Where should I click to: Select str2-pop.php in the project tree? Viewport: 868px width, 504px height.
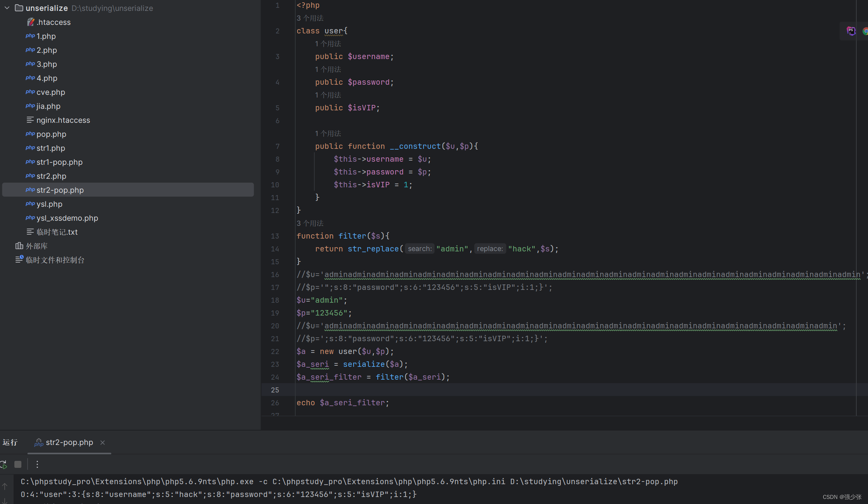[128, 190]
